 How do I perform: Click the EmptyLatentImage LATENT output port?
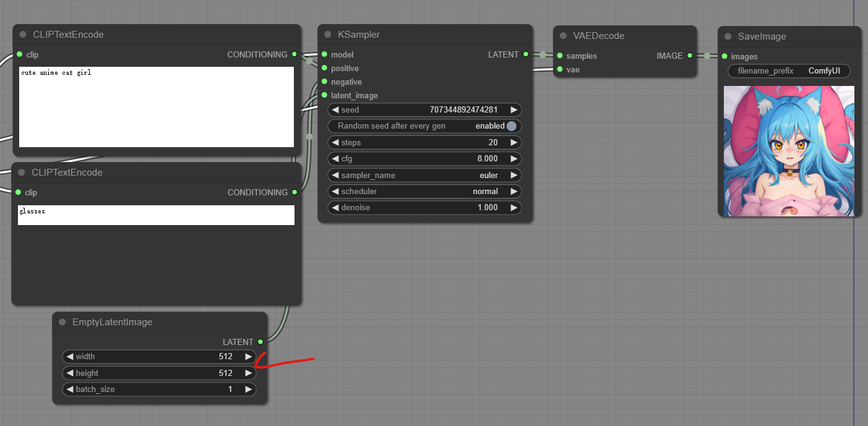pyautogui.click(x=260, y=342)
